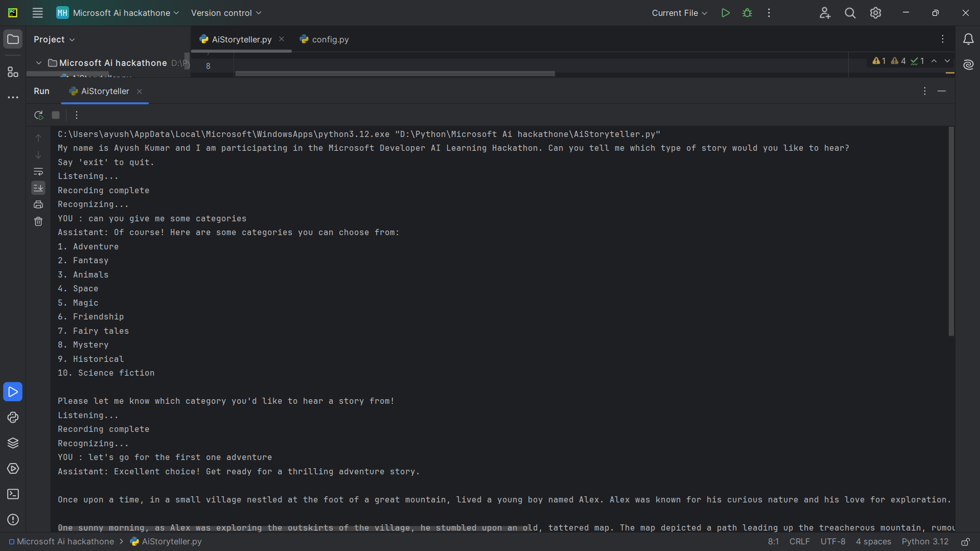
Task: Change the CRLF line separator
Action: pos(800,542)
